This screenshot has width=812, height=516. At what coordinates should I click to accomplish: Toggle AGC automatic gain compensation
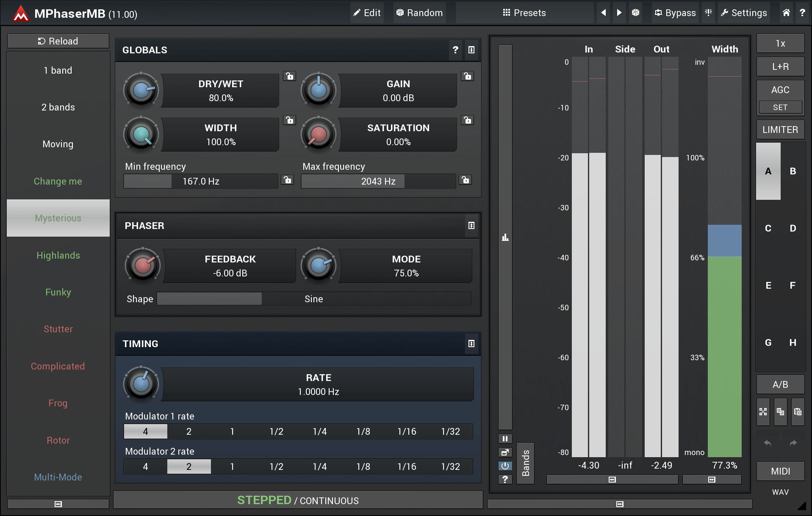point(780,90)
